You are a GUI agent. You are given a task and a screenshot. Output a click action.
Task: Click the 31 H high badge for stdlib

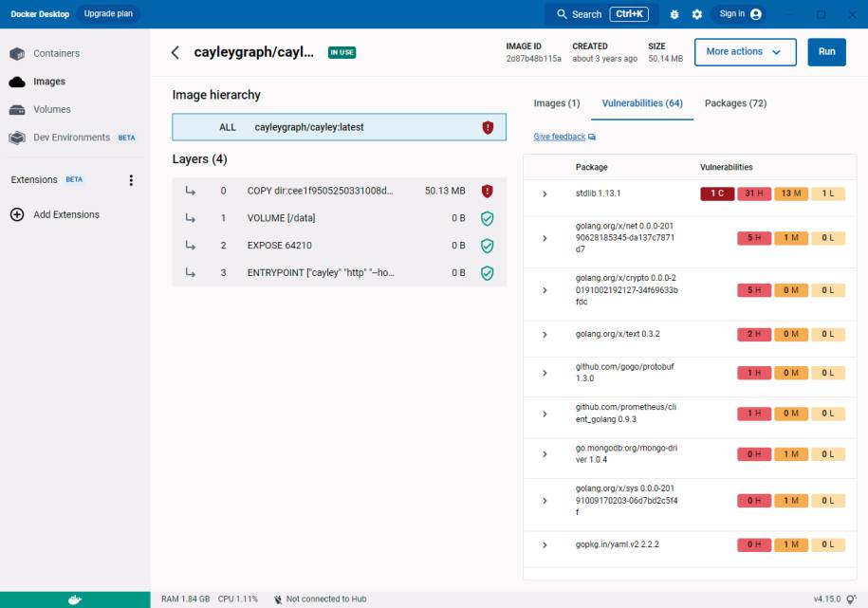click(754, 193)
